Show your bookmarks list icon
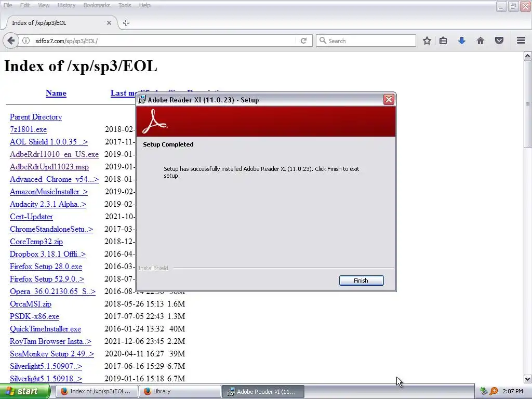532x399 pixels. [443, 41]
